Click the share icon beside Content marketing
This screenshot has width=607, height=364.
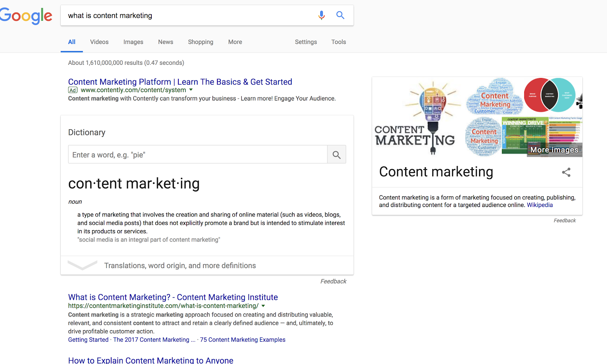click(566, 173)
